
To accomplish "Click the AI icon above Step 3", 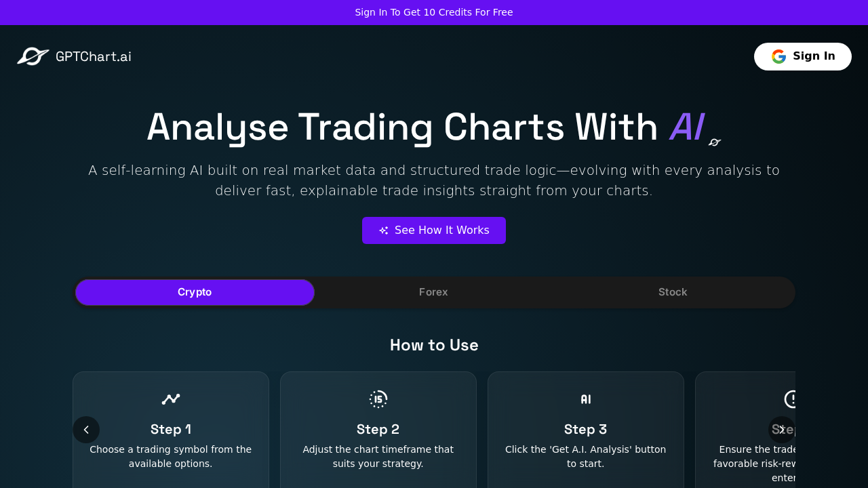I will [585, 399].
